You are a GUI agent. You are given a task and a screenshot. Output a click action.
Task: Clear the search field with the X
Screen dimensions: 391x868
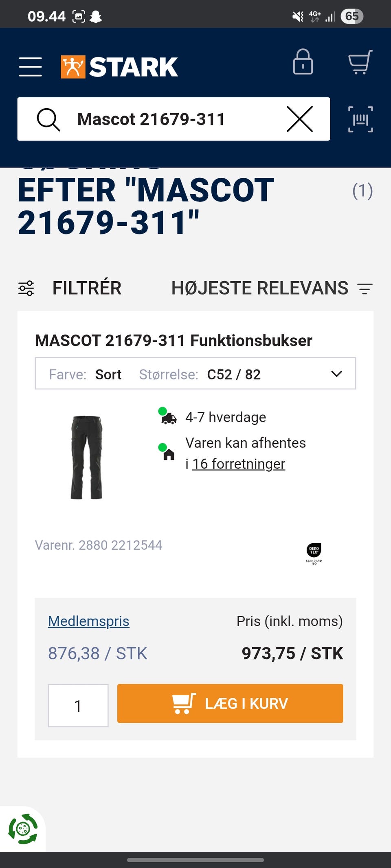[x=300, y=119]
